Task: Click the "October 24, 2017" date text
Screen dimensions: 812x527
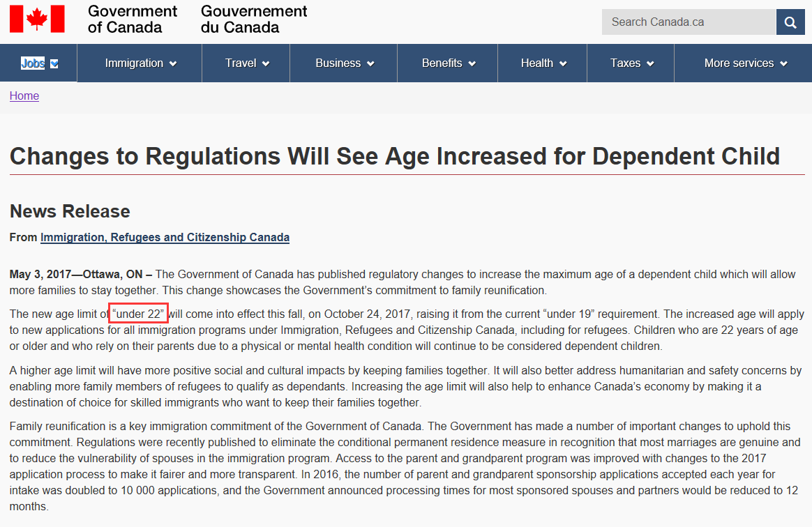Action: click(x=367, y=314)
